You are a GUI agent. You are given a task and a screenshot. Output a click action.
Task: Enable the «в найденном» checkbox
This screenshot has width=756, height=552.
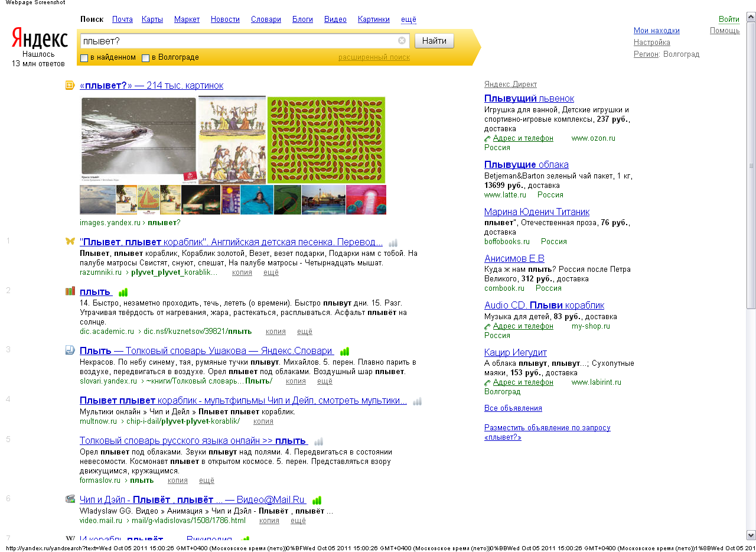coord(84,58)
